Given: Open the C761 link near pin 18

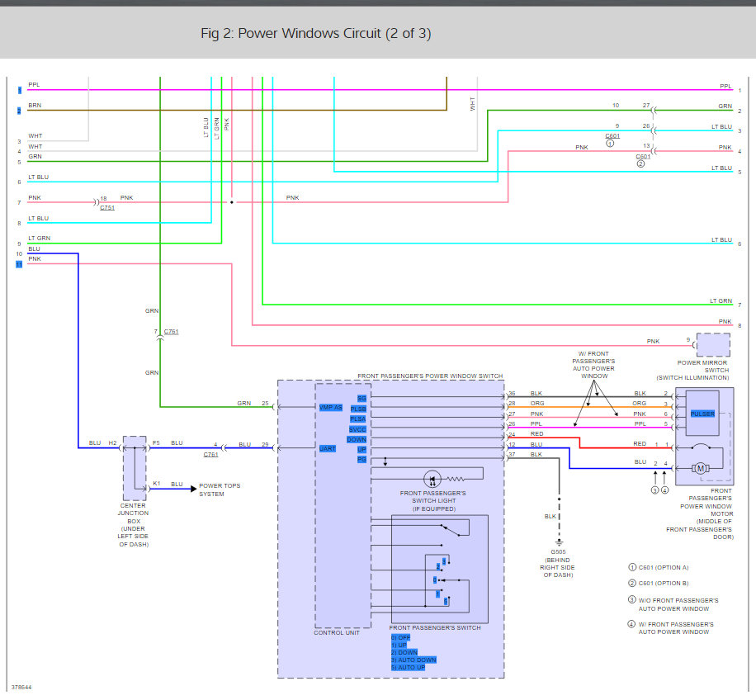Looking at the screenshot, I should tap(107, 207).
